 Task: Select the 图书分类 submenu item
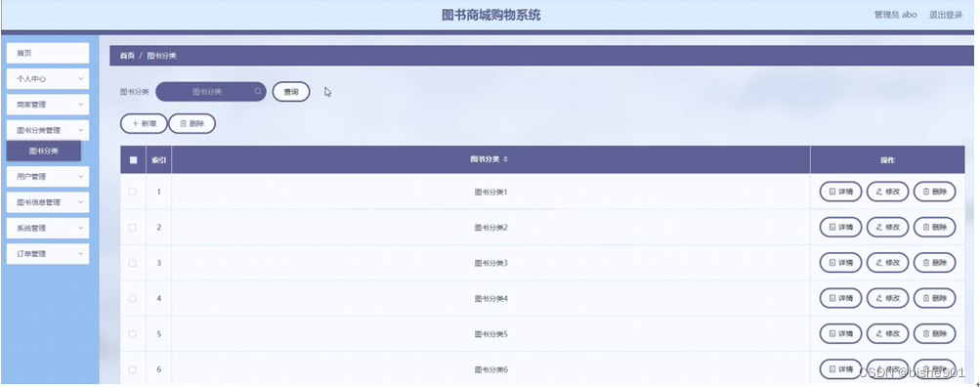44,150
